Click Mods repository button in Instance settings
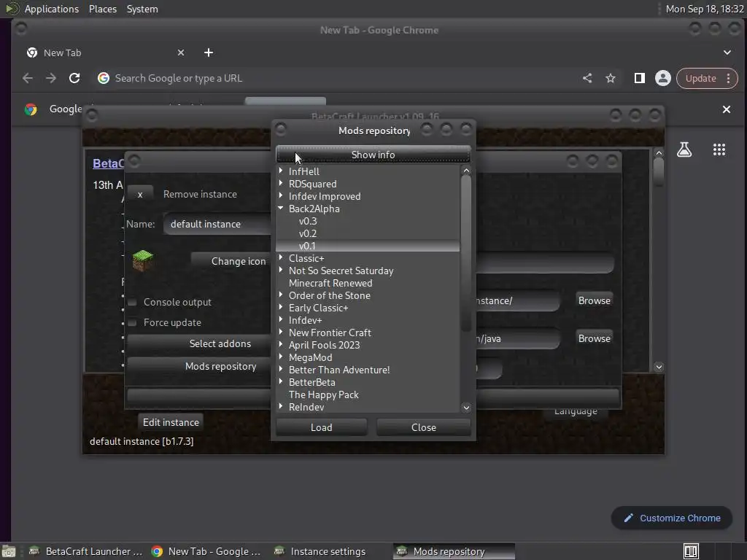The height and width of the screenshot is (560, 747). (199, 366)
